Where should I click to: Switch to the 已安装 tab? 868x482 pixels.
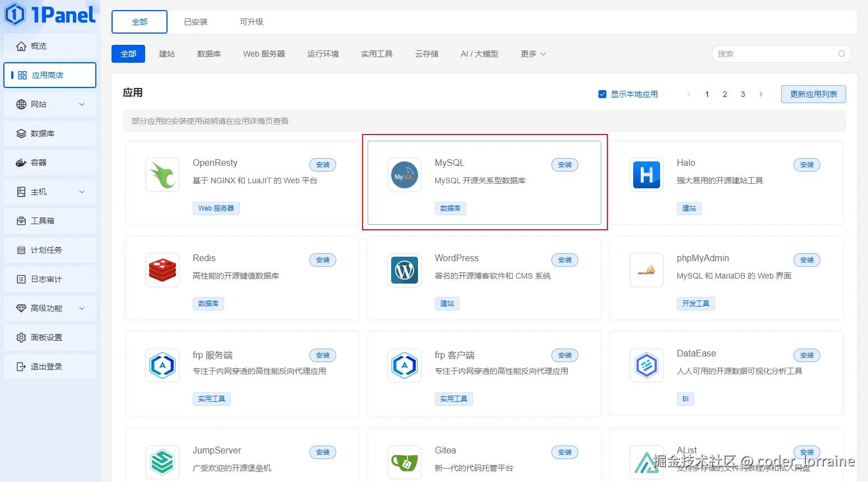[x=196, y=22]
